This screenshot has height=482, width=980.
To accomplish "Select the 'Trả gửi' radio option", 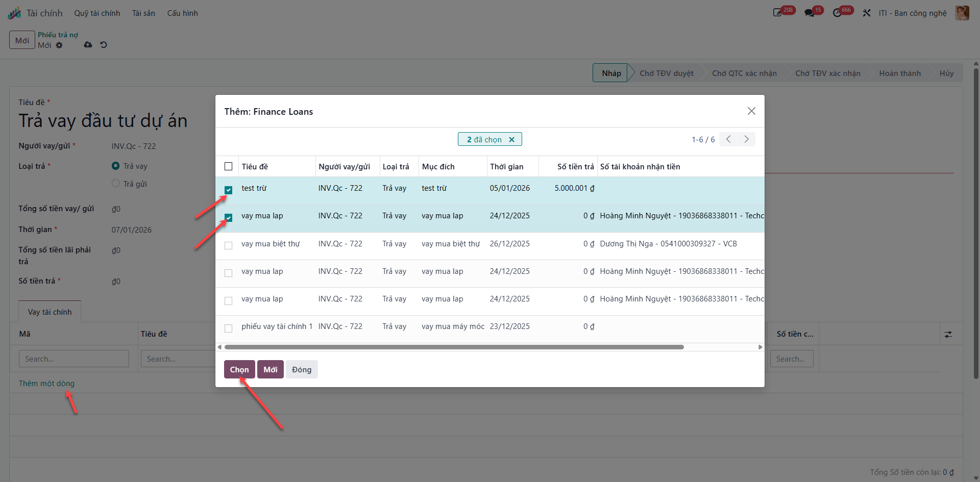I will tap(115, 184).
